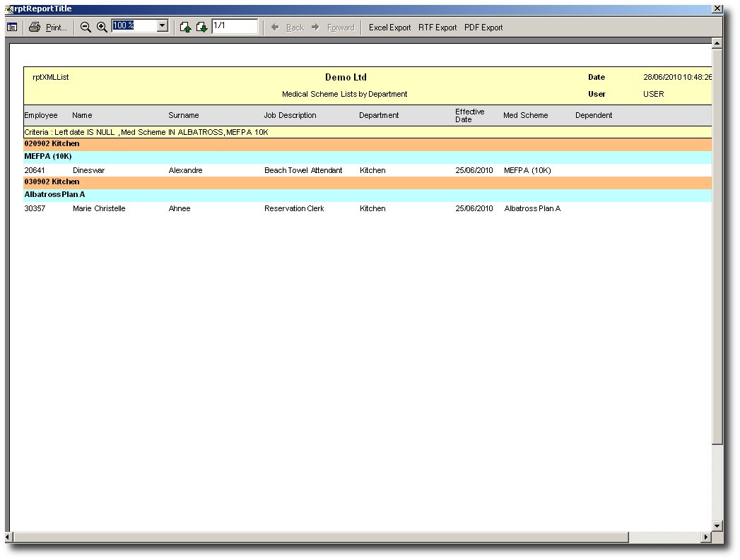Open the zoom percentage dropdown arrow
The width and height of the screenshot is (740, 560).
click(x=162, y=26)
